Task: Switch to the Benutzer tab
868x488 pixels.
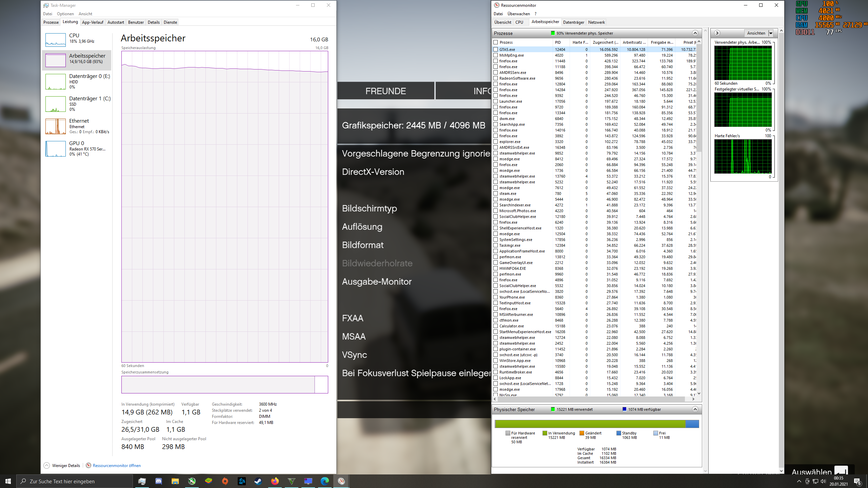Action: (x=136, y=22)
